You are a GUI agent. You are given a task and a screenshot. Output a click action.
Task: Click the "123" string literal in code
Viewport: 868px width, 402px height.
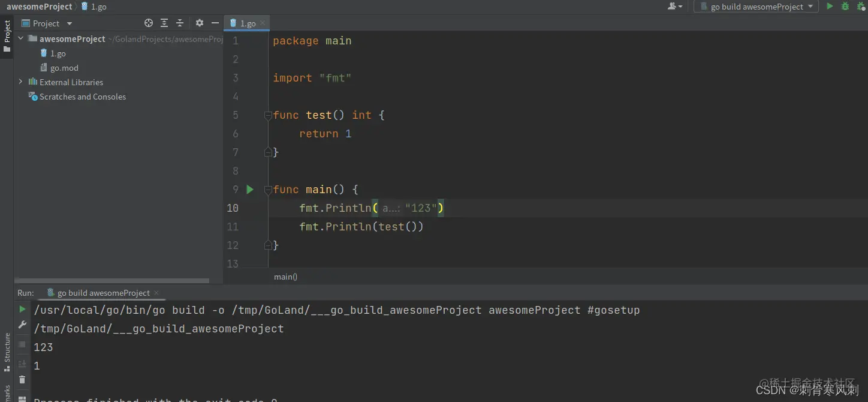[421, 208]
